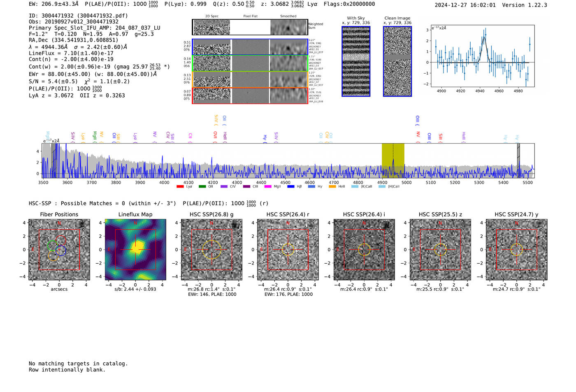Select the CIII legend color swatch
576x392 pixels.
coord(246,187)
